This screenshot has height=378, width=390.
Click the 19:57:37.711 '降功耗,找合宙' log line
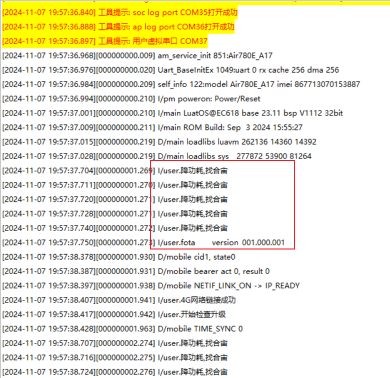point(115,185)
